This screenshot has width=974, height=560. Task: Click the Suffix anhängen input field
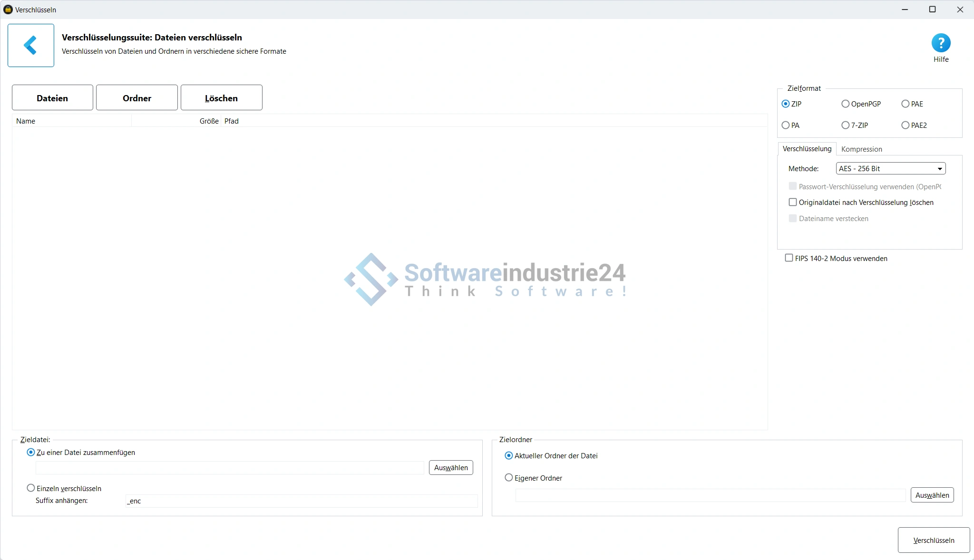301,501
